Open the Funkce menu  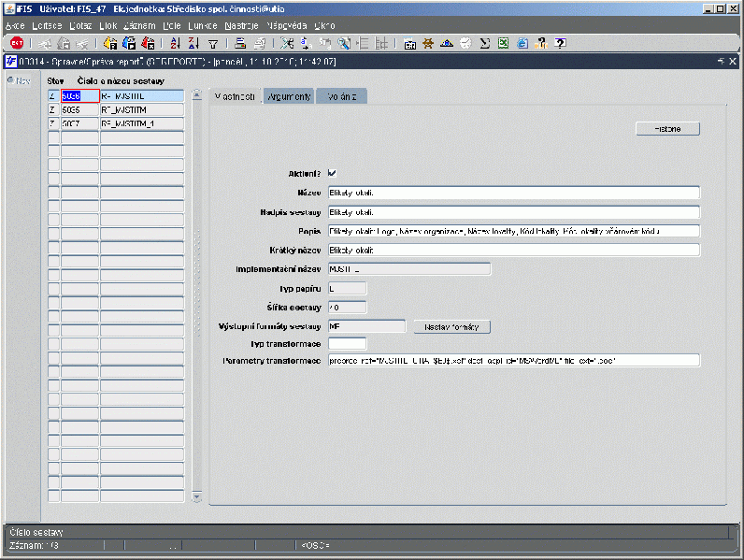click(x=203, y=25)
